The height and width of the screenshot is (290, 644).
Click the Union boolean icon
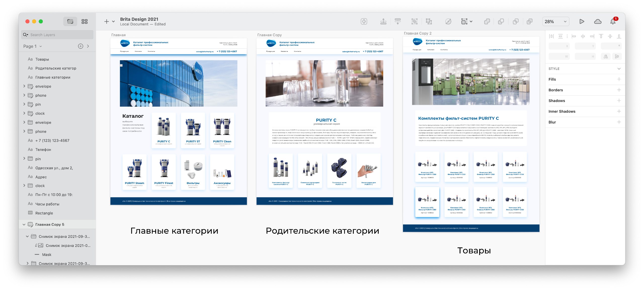coord(487,22)
